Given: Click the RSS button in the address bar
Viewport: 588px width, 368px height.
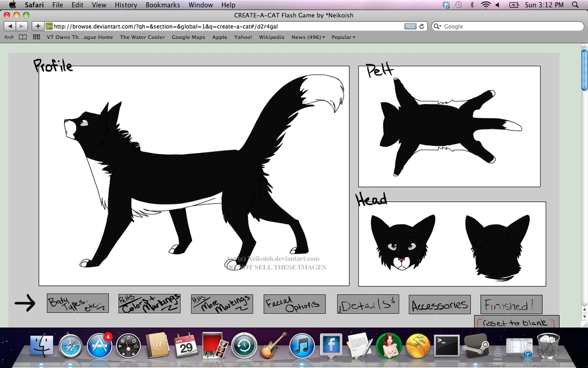Looking at the screenshot, I should point(411,26).
